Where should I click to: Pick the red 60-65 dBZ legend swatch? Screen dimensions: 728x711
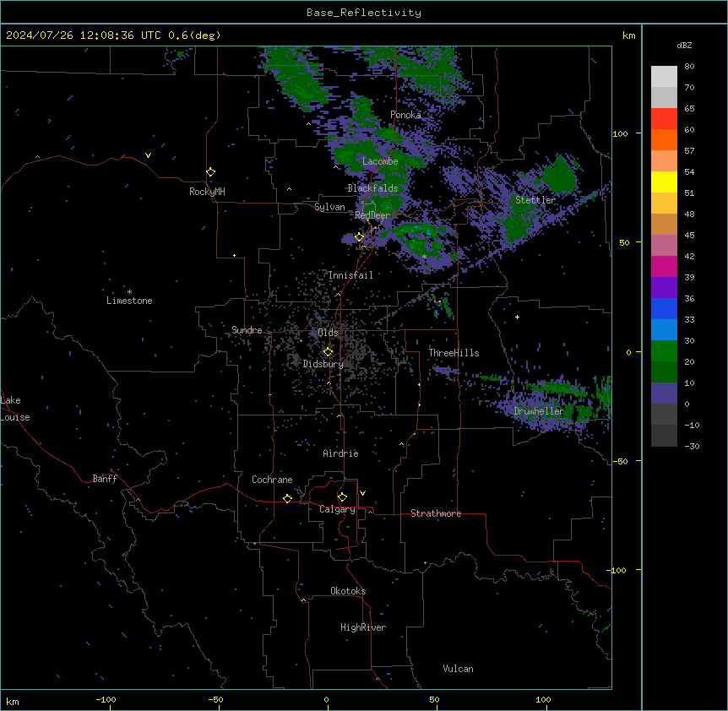(x=664, y=119)
